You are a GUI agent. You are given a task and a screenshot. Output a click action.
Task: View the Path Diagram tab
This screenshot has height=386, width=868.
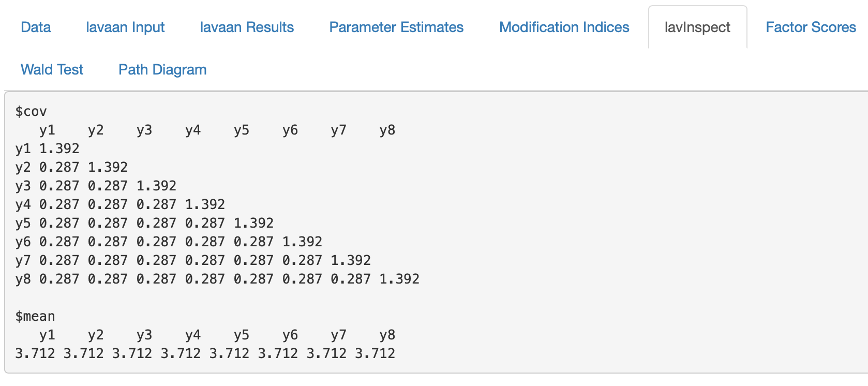162,69
